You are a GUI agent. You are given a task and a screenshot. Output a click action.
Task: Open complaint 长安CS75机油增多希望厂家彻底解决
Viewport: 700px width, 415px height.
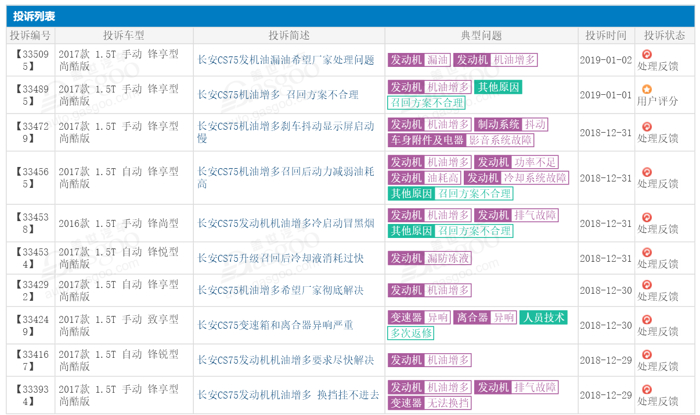click(280, 290)
